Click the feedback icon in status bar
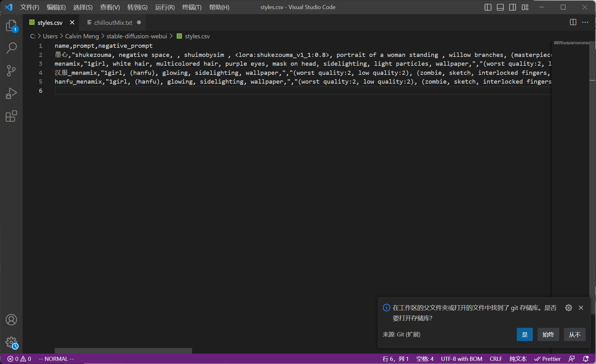The image size is (596, 364). point(571,359)
